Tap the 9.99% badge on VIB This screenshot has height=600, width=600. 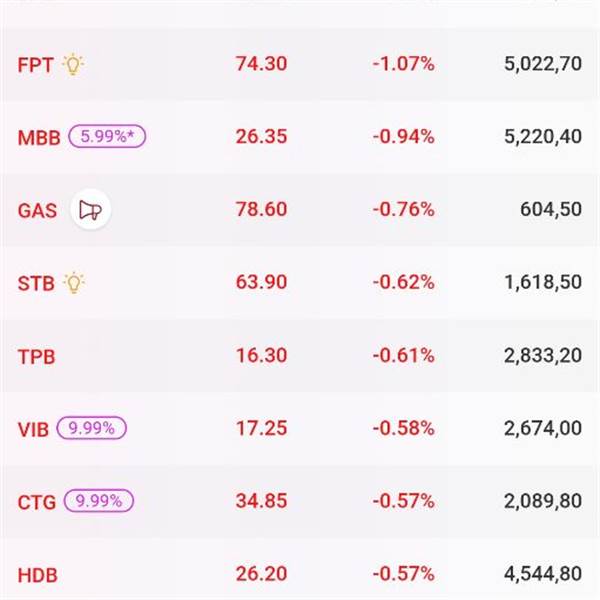(x=91, y=428)
